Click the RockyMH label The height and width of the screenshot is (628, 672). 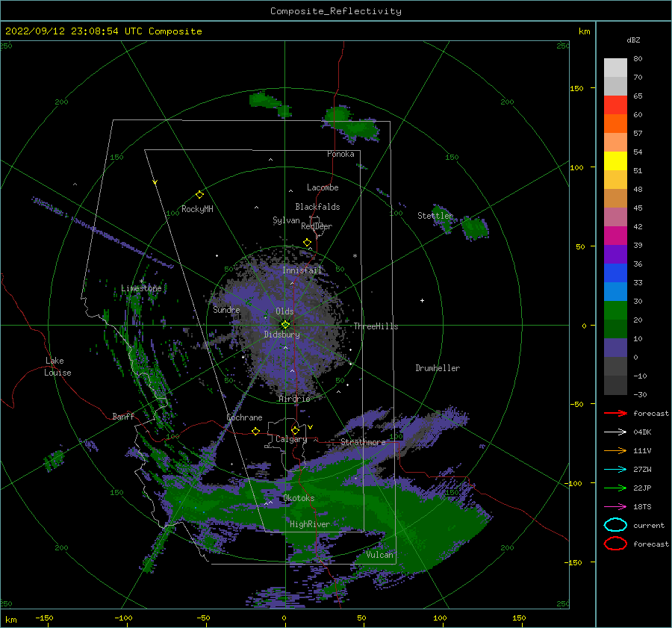(x=197, y=209)
